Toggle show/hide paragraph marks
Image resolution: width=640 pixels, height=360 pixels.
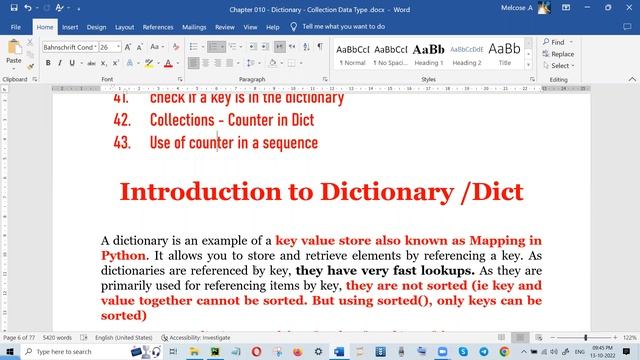320,47
